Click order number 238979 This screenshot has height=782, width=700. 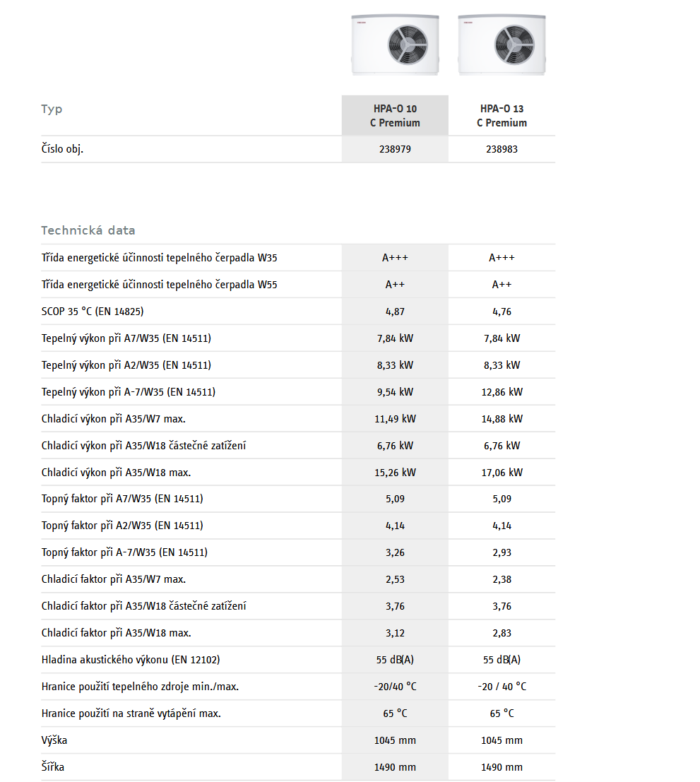pos(395,150)
